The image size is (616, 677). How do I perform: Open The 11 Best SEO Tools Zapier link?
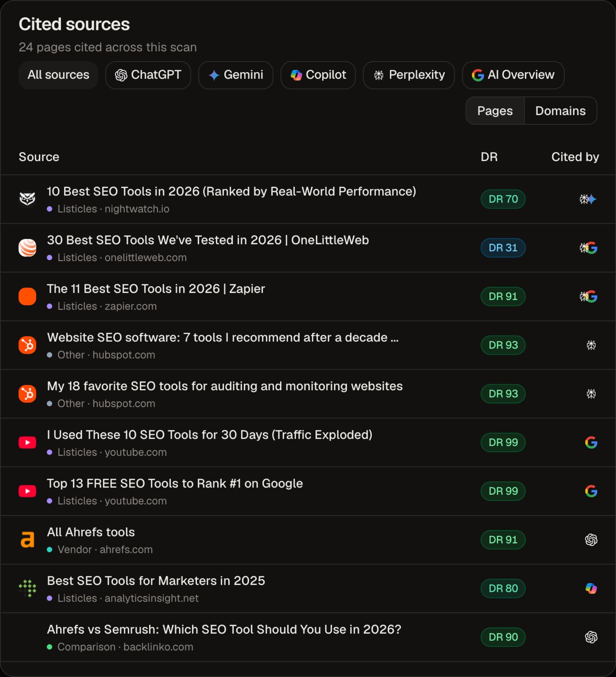[x=156, y=289]
